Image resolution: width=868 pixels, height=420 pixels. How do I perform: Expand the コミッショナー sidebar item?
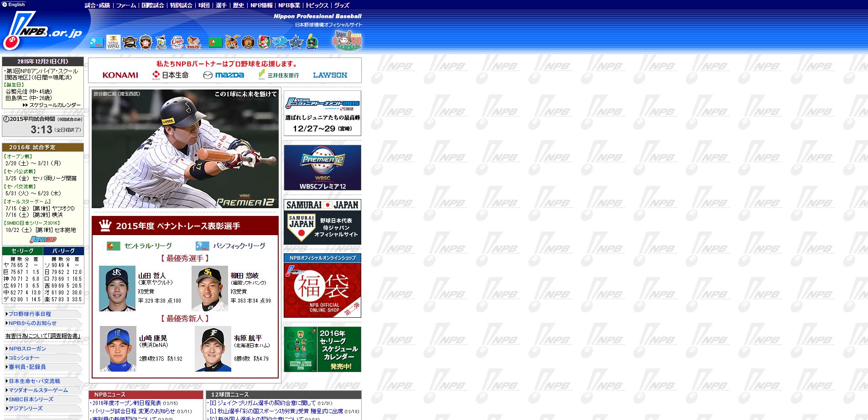coord(24,358)
